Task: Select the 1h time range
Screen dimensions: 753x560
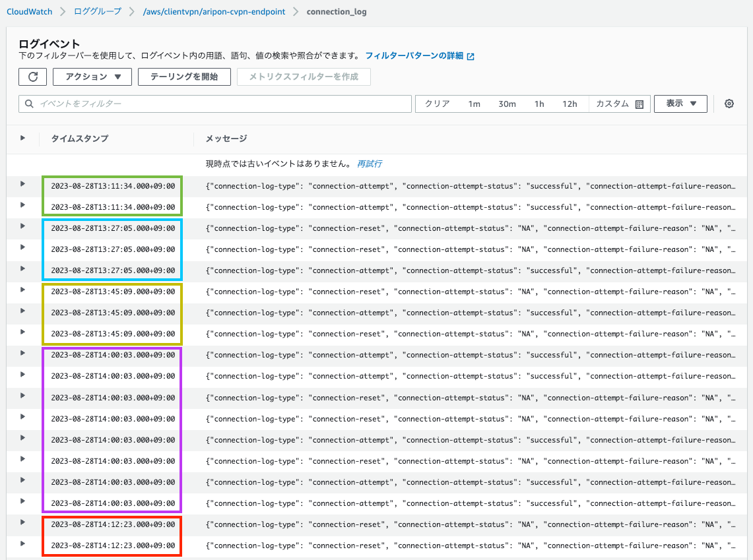Action: 539,104
